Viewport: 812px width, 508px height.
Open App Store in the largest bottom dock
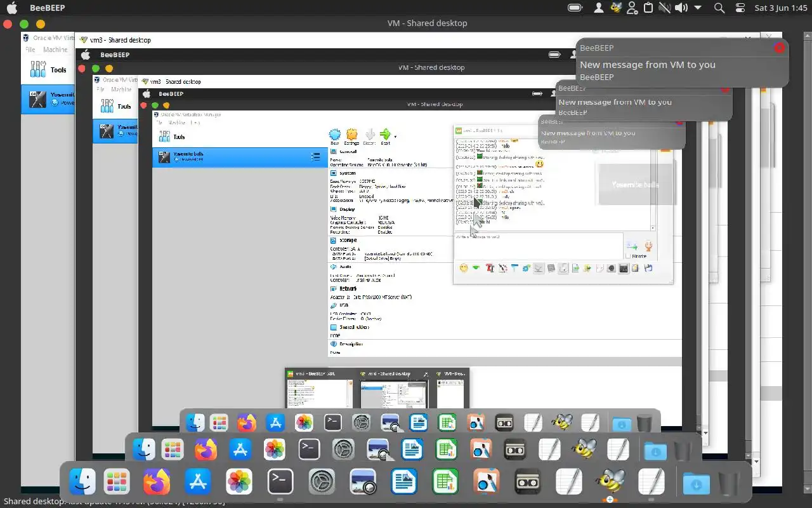[x=198, y=482]
